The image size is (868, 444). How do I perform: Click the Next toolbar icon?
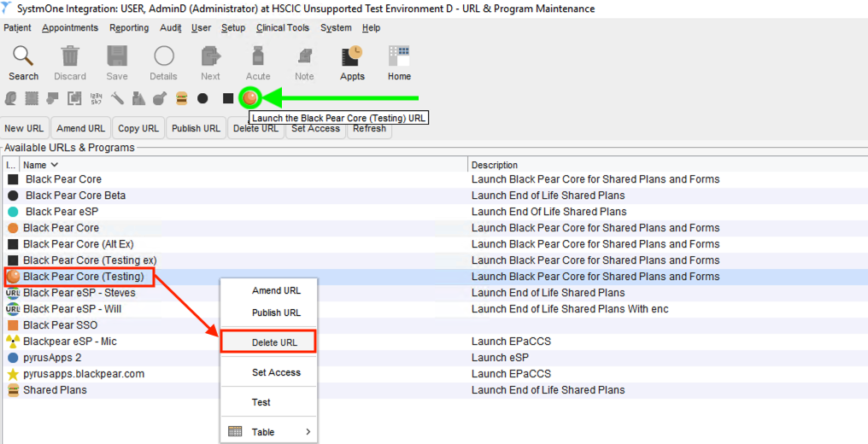210,56
